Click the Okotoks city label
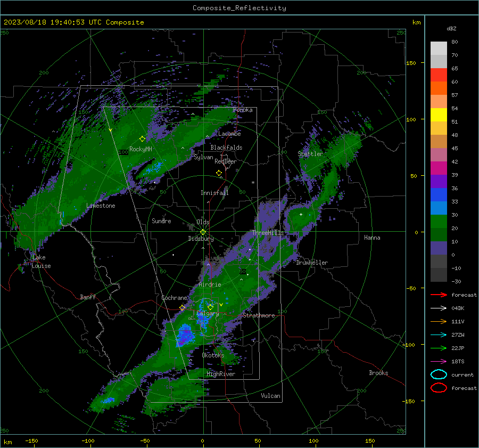Image resolution: width=479 pixels, height=448 pixels. coord(213,355)
